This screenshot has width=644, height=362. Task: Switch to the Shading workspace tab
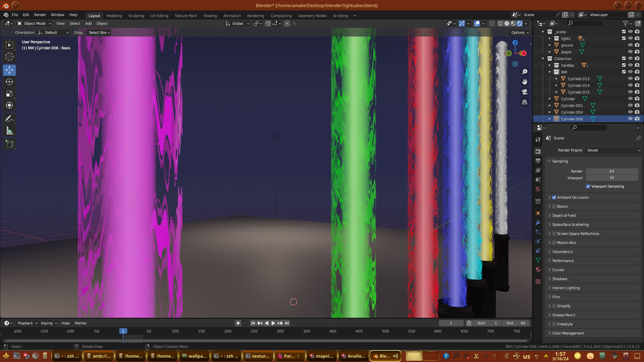[x=210, y=16]
